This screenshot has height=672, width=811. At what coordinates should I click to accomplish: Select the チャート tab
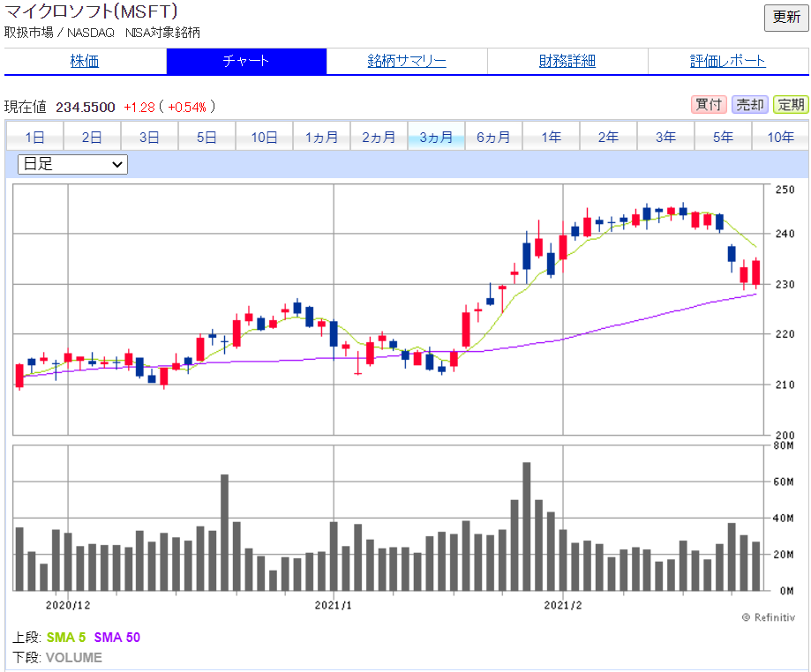coord(246,61)
